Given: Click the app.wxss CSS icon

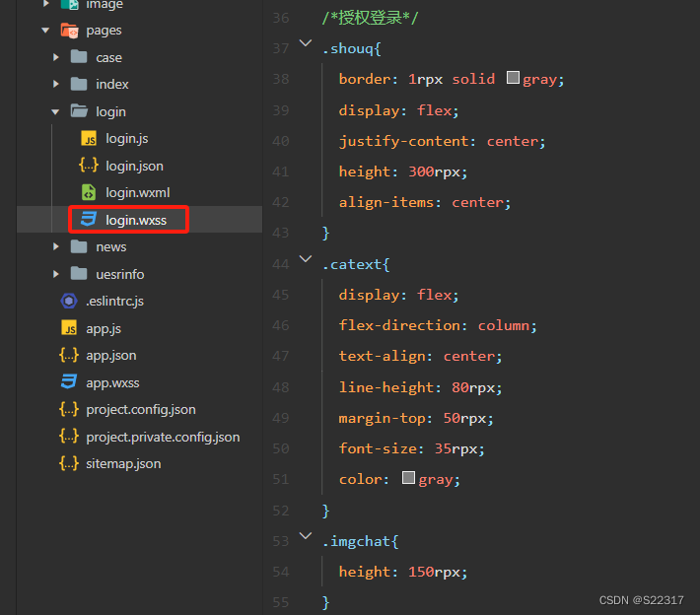Looking at the screenshot, I should coord(69,381).
